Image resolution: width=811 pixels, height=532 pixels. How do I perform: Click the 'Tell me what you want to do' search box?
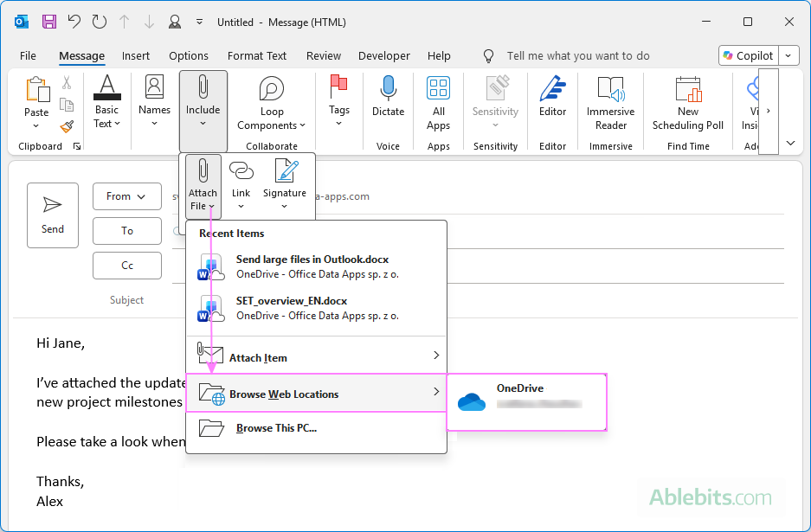click(x=577, y=56)
